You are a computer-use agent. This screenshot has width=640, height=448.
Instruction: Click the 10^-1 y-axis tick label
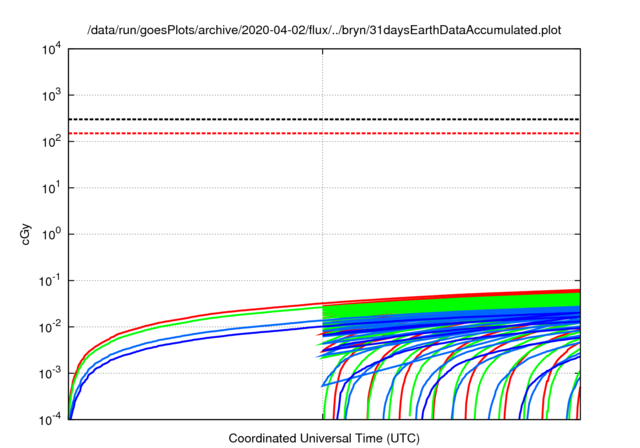click(51, 282)
